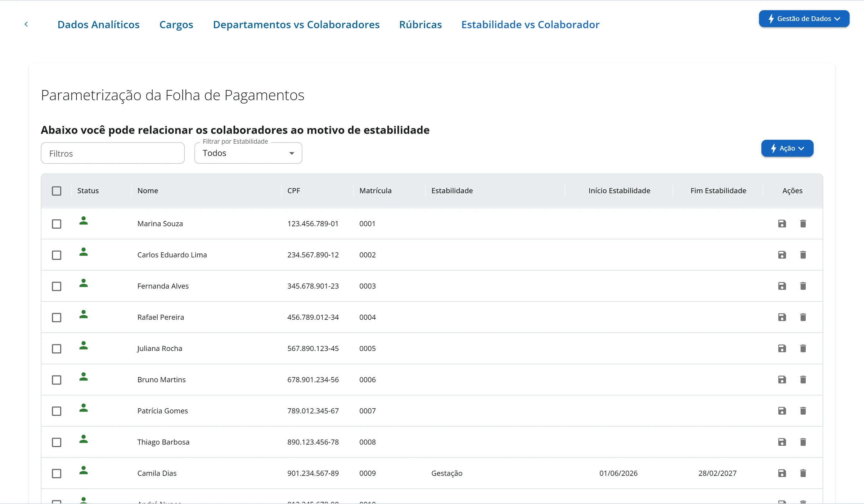Check the box for Carlos Eduardo Lima

click(57, 255)
